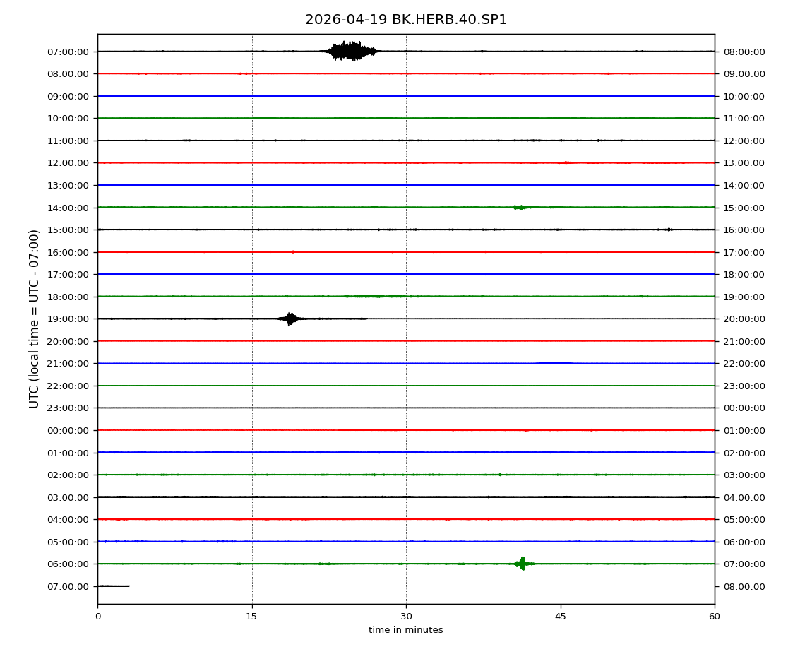The width and height of the screenshot is (812, 671).
Task: Click the "UTC (local time = UTC - 07:00)" axis label
Action: 35,319
